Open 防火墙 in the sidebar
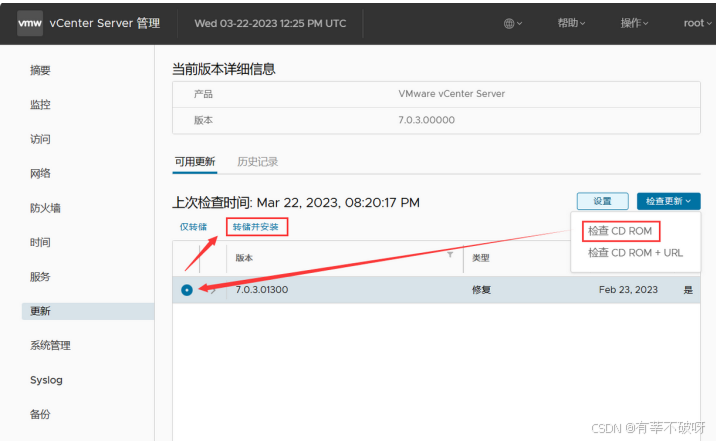Image resolution: width=716 pixels, height=441 pixels. point(45,208)
